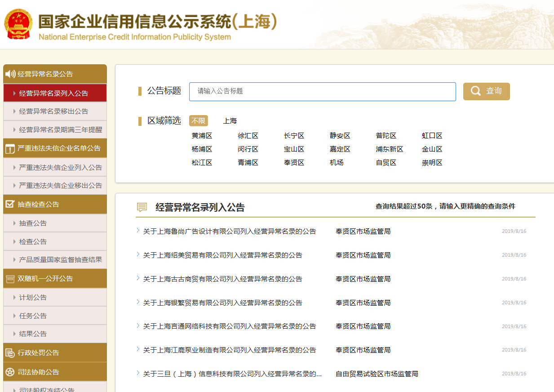This screenshot has width=554, height=392.
Task: Filter by 松江区
Action: coord(202,163)
